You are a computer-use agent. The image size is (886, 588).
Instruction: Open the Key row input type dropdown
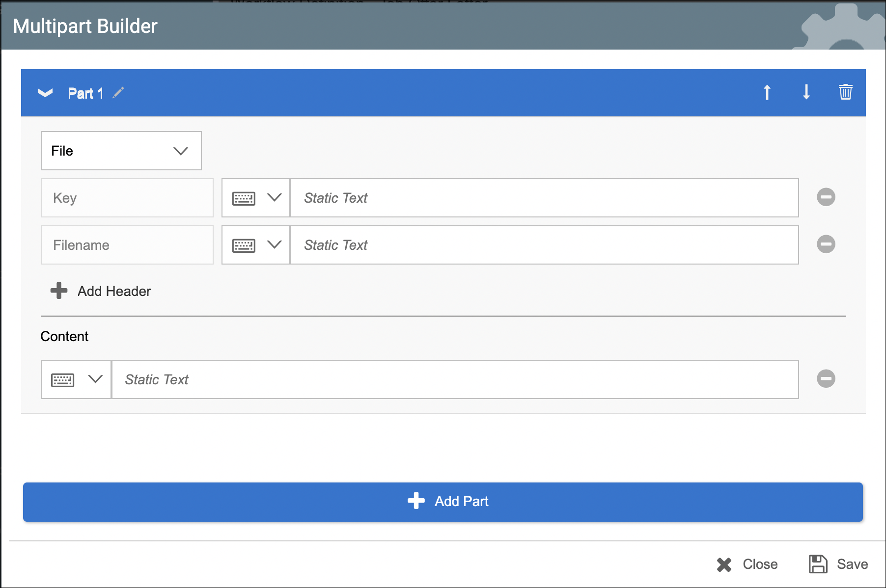(x=256, y=198)
